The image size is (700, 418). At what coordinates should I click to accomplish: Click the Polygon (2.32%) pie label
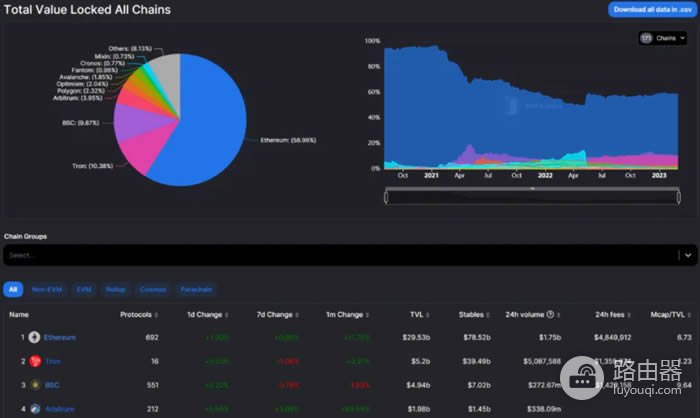click(x=81, y=91)
